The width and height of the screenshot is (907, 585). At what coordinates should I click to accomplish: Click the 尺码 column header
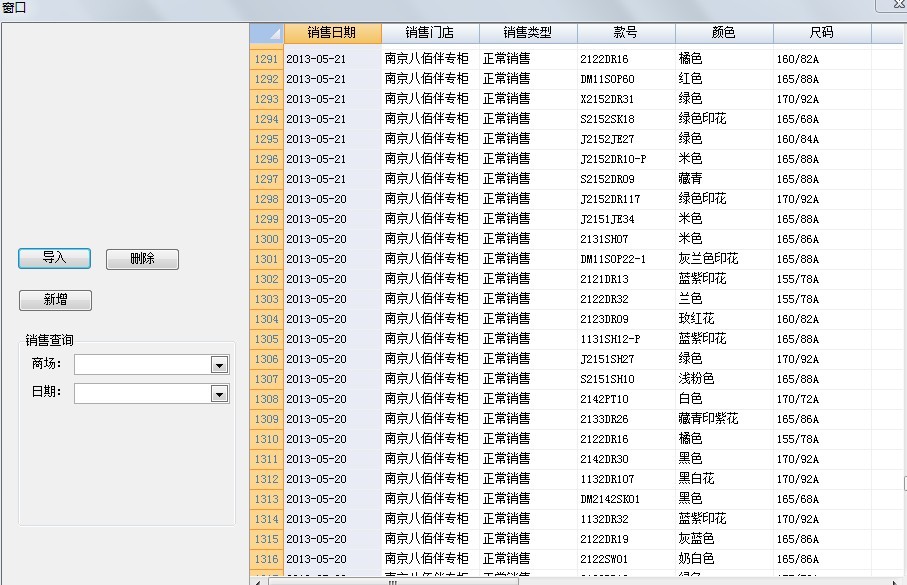[822, 33]
